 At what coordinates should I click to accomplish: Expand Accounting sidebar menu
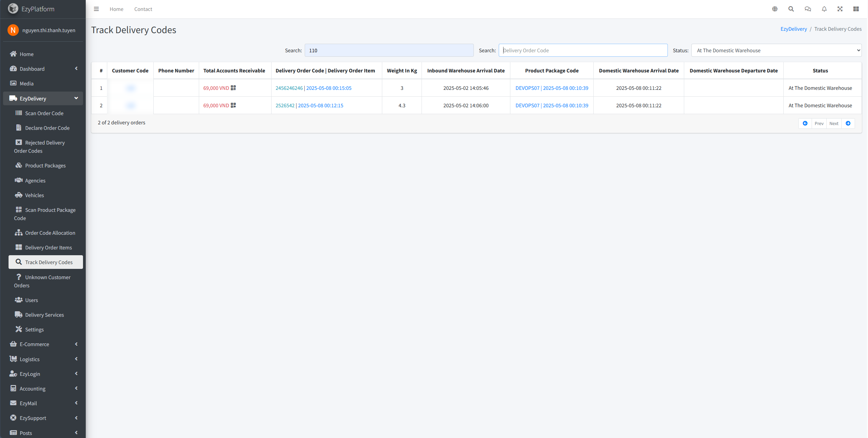pyautogui.click(x=43, y=388)
